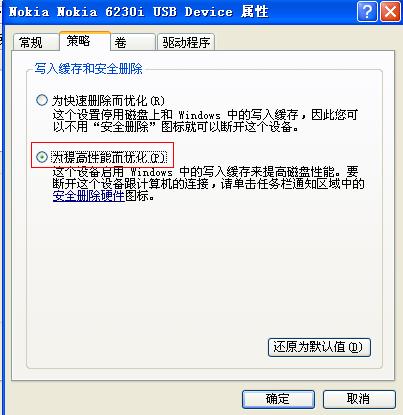Click the 为快速删除而优化(R) label text
Screen dimensions: 403x415
[x=108, y=101]
